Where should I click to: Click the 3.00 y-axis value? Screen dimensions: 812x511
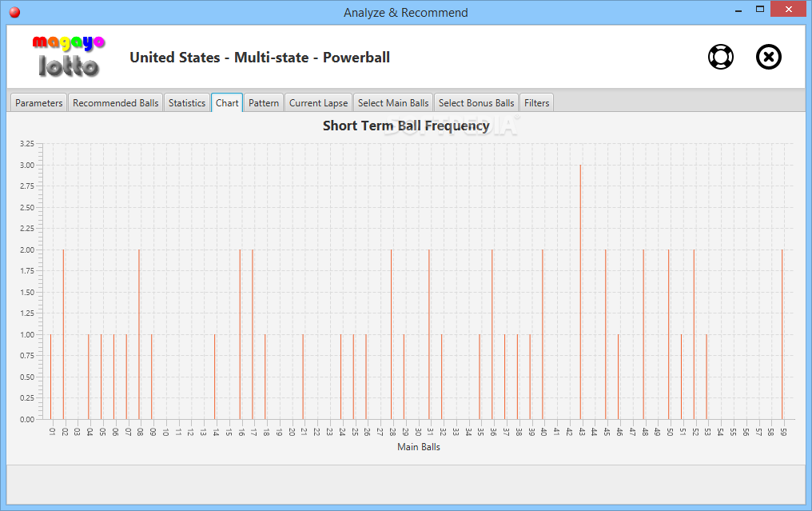pyautogui.click(x=27, y=166)
